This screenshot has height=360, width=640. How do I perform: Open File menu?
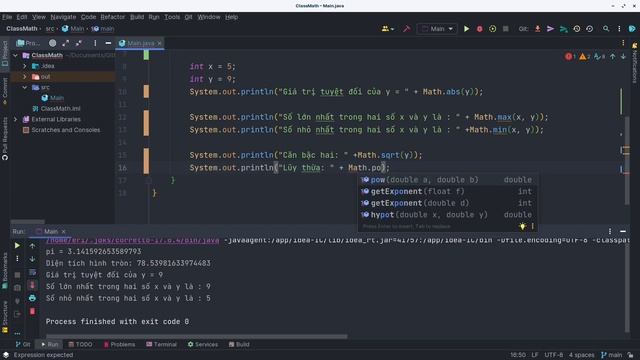point(7,17)
